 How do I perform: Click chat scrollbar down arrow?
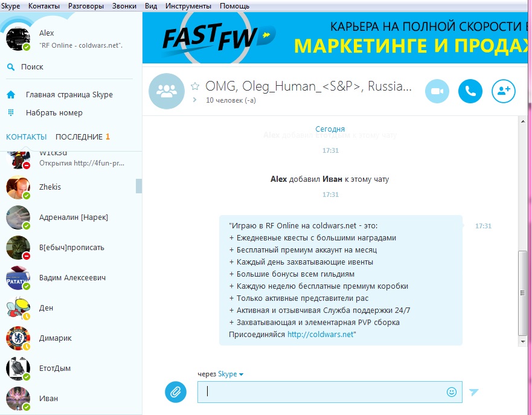pyautogui.click(x=522, y=341)
